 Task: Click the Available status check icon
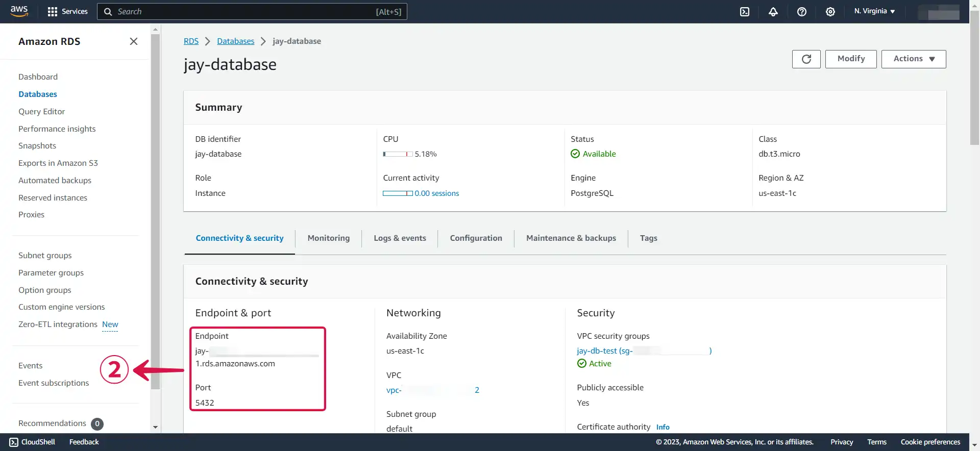pos(575,154)
